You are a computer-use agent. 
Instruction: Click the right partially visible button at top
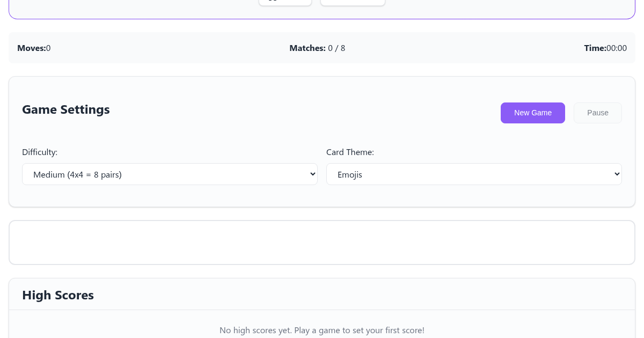[x=353, y=2]
